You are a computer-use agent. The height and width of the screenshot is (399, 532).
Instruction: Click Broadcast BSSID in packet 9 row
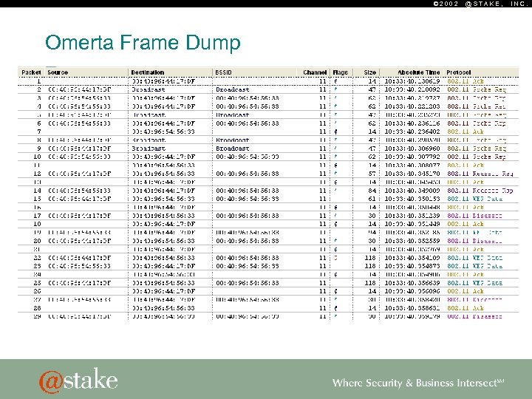[x=233, y=149]
